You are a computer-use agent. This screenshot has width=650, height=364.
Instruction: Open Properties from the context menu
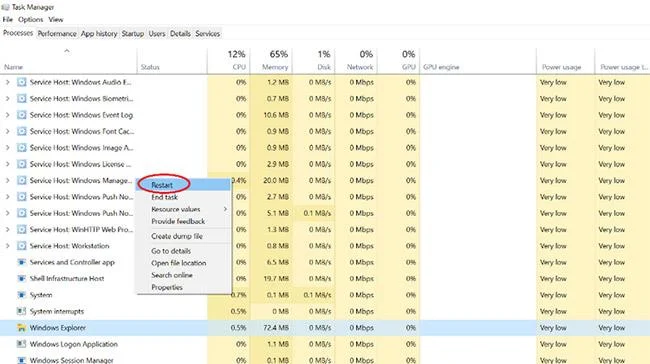183,287
